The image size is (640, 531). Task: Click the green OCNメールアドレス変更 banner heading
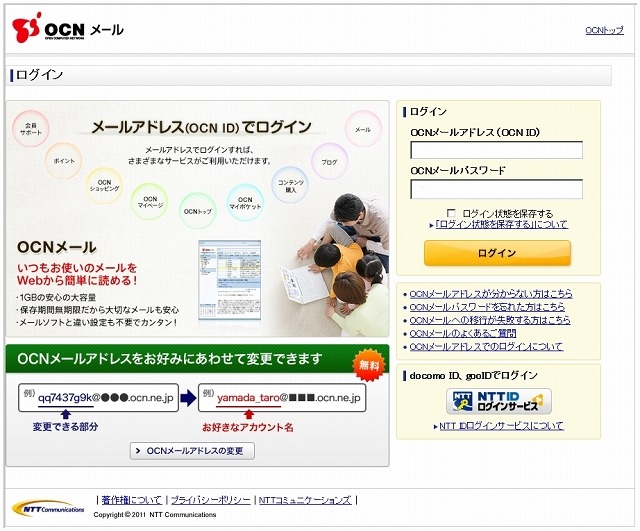point(170,359)
